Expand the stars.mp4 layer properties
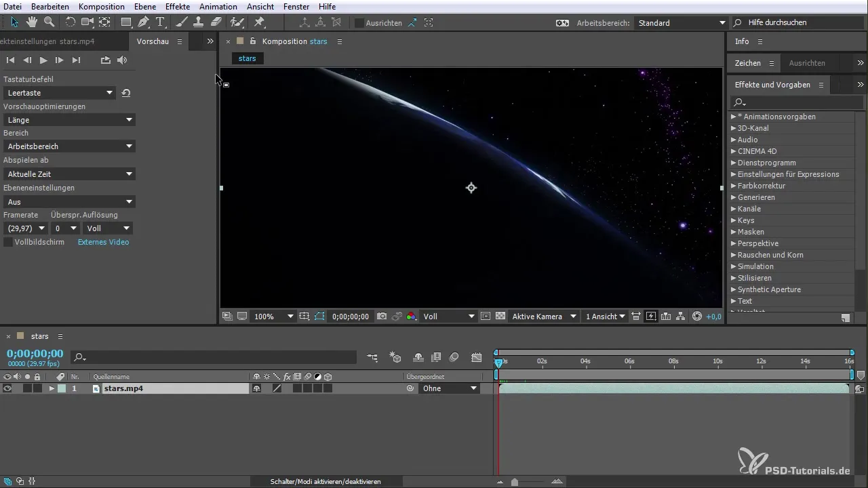 pos(52,388)
